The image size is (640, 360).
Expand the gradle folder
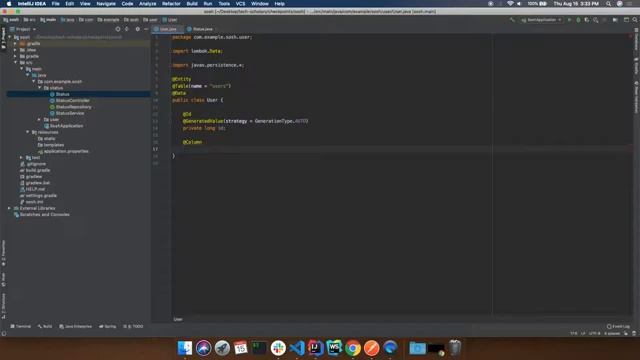16,56
